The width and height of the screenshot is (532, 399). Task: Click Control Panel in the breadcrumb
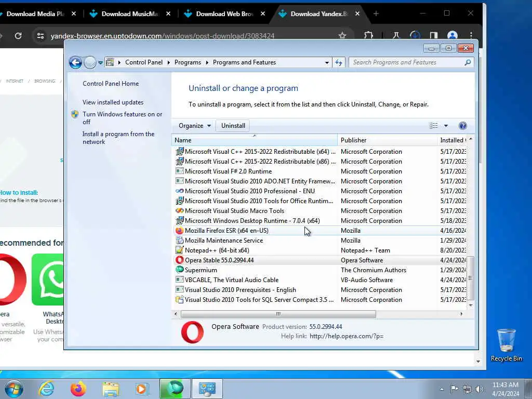144,62
